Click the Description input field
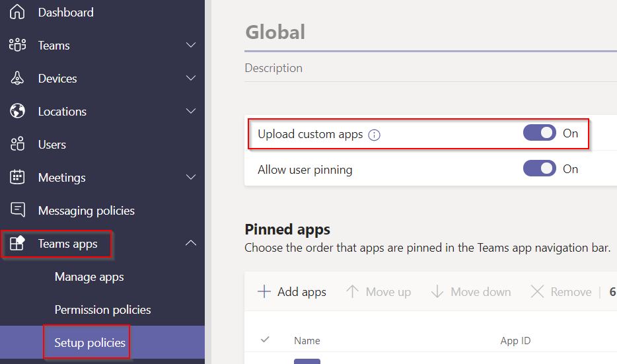This screenshot has width=617, height=364. [431, 68]
